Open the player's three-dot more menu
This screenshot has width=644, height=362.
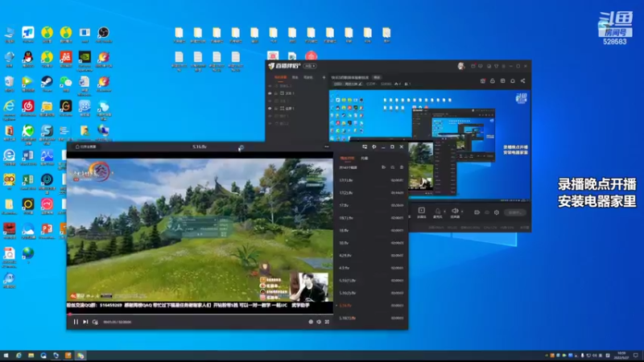[x=327, y=146]
